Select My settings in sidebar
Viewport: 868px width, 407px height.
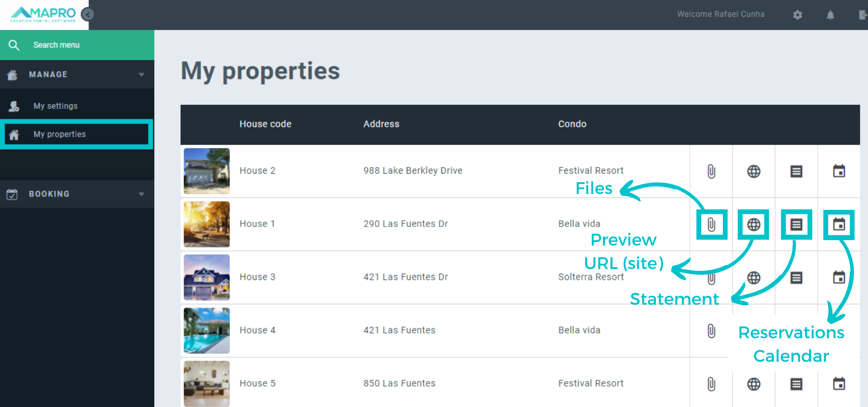55,106
